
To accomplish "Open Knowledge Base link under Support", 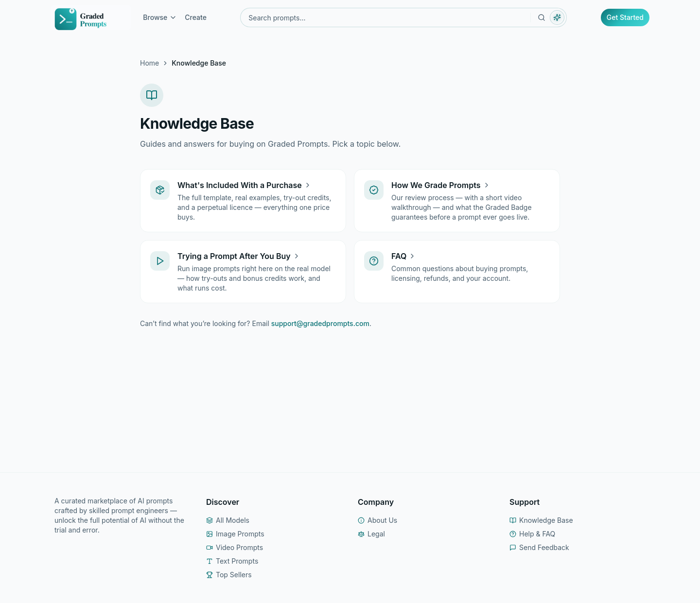I will point(546,520).
